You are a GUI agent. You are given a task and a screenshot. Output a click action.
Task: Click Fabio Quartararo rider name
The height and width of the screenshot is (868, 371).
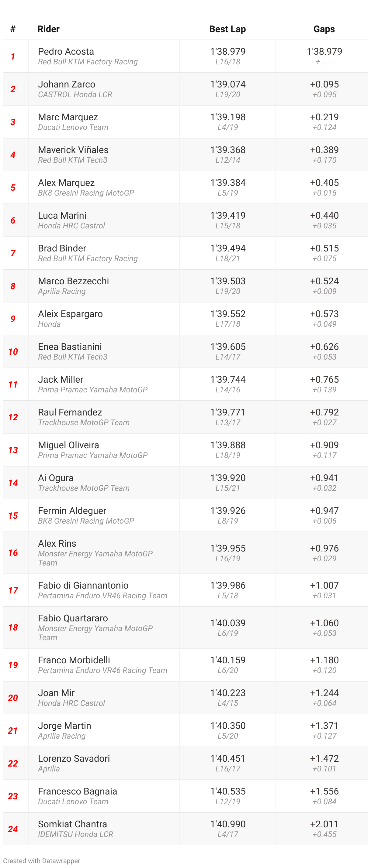coord(73,618)
